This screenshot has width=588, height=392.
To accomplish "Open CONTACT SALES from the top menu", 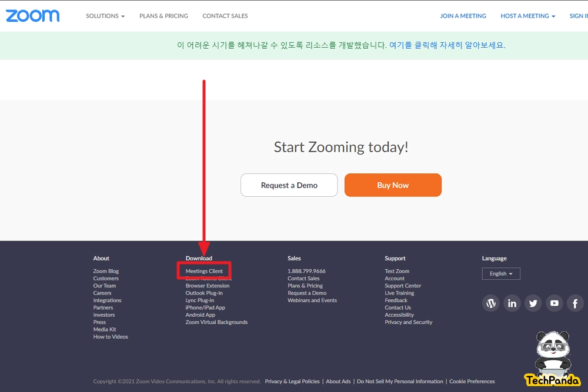I will [x=225, y=16].
